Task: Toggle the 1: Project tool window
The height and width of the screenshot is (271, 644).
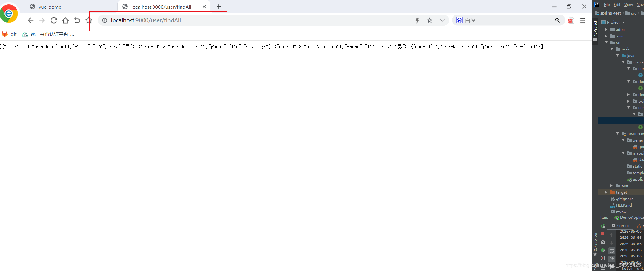Action: pos(595,31)
